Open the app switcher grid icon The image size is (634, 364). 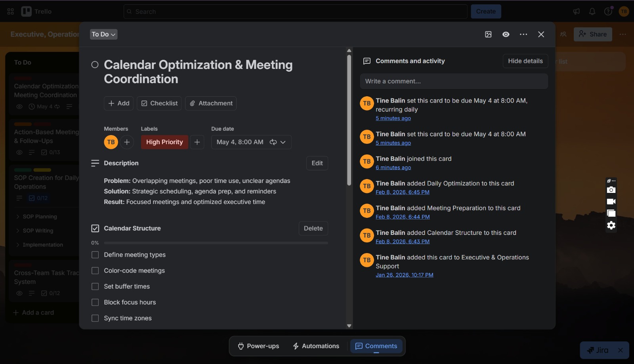tap(11, 11)
